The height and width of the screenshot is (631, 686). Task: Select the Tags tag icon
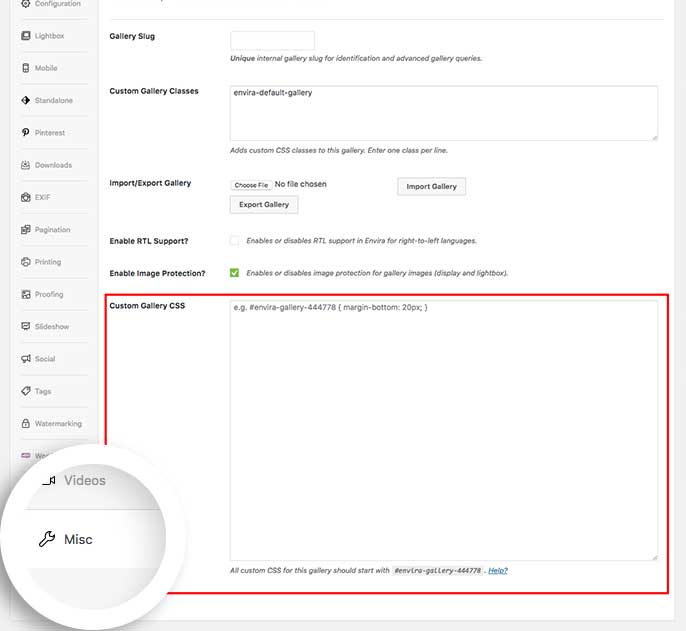pos(25,391)
